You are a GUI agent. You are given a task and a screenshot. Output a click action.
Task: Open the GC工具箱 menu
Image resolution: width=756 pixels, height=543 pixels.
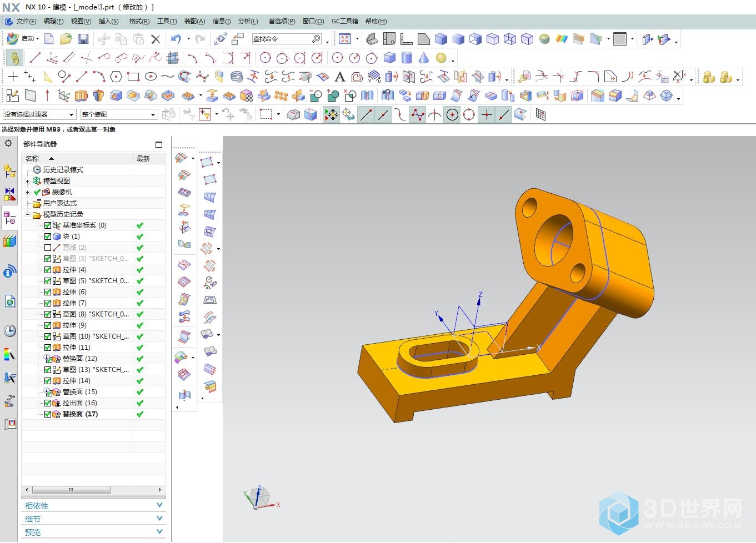click(345, 21)
